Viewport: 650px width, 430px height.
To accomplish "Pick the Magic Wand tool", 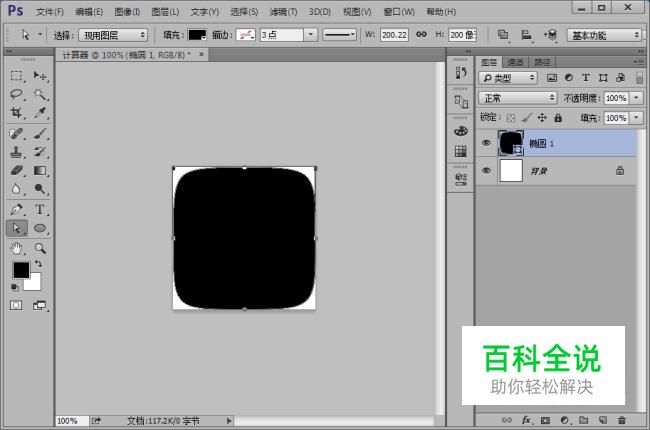I will point(40,94).
